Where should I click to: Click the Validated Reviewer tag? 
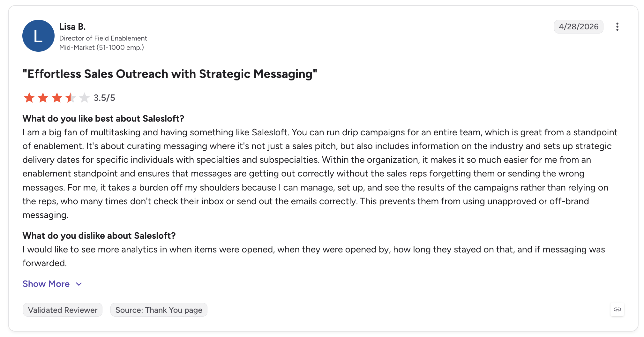point(63,310)
